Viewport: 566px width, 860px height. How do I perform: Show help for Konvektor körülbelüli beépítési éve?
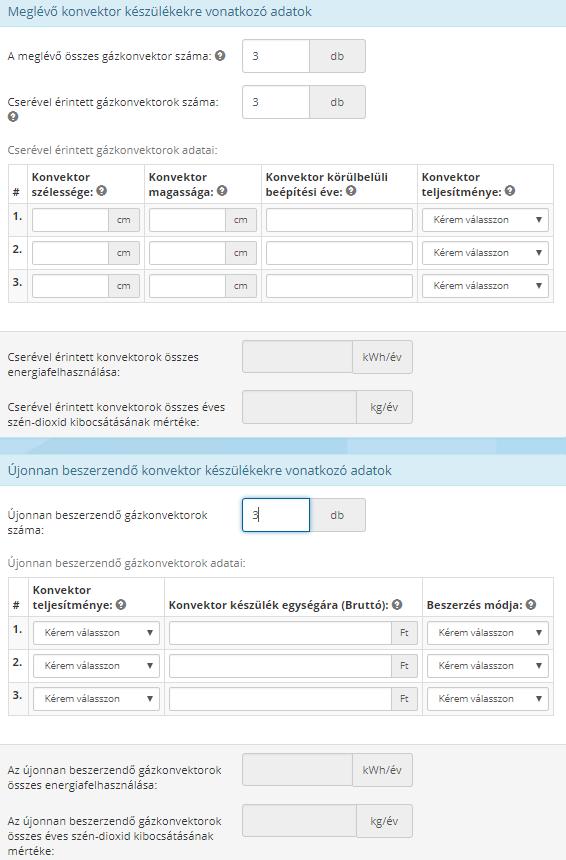pos(351,191)
